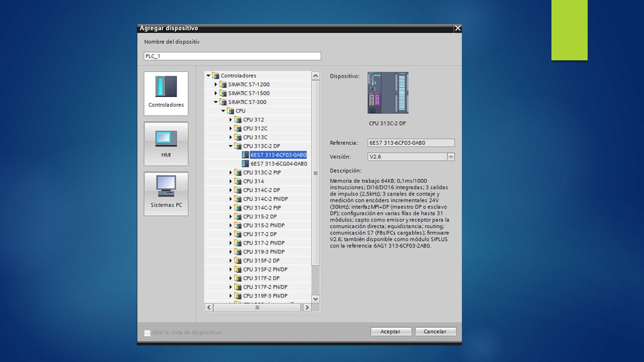Click the CPU 315F-2 PN/DP folder icon
The image size is (644, 362).
[238, 269]
